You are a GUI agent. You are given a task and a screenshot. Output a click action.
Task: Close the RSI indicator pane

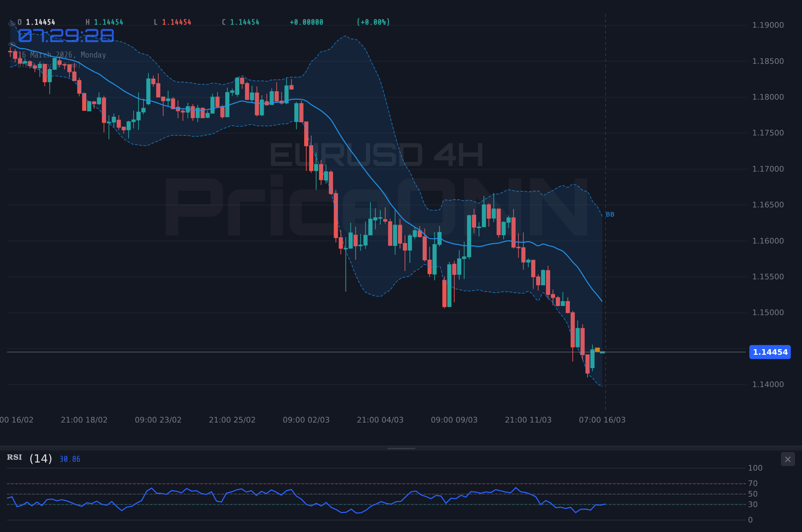[x=788, y=459]
